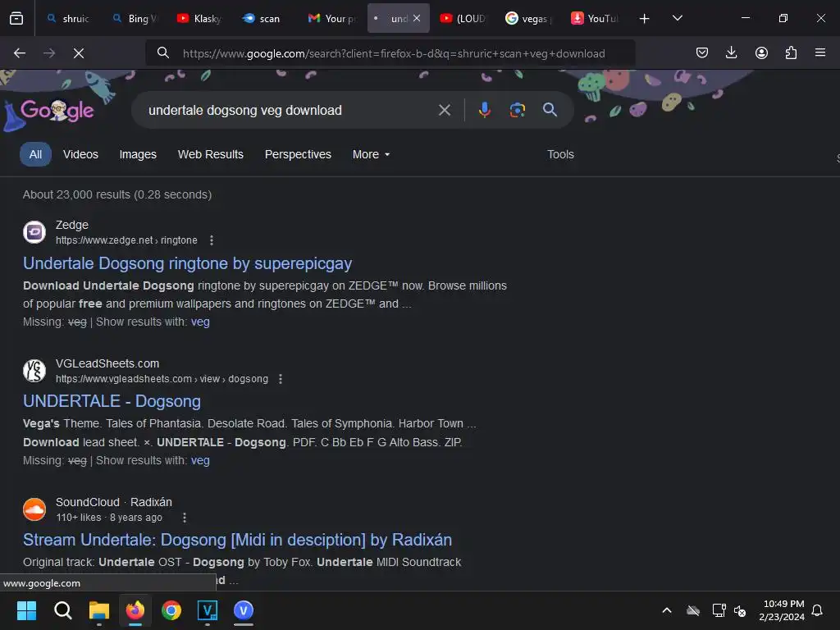The width and height of the screenshot is (840, 630).
Task: Show results with veg under VGLeadSheets
Action: point(200,461)
